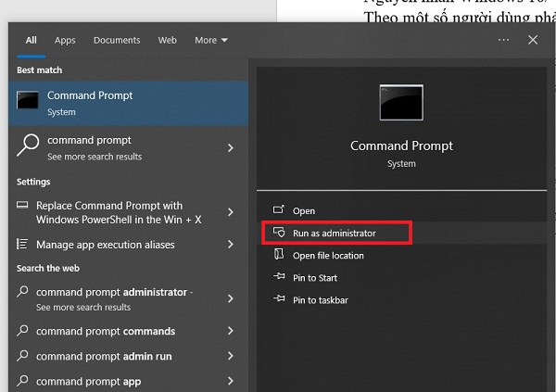Close the search panel with X
The image size is (556, 392).
tap(533, 40)
